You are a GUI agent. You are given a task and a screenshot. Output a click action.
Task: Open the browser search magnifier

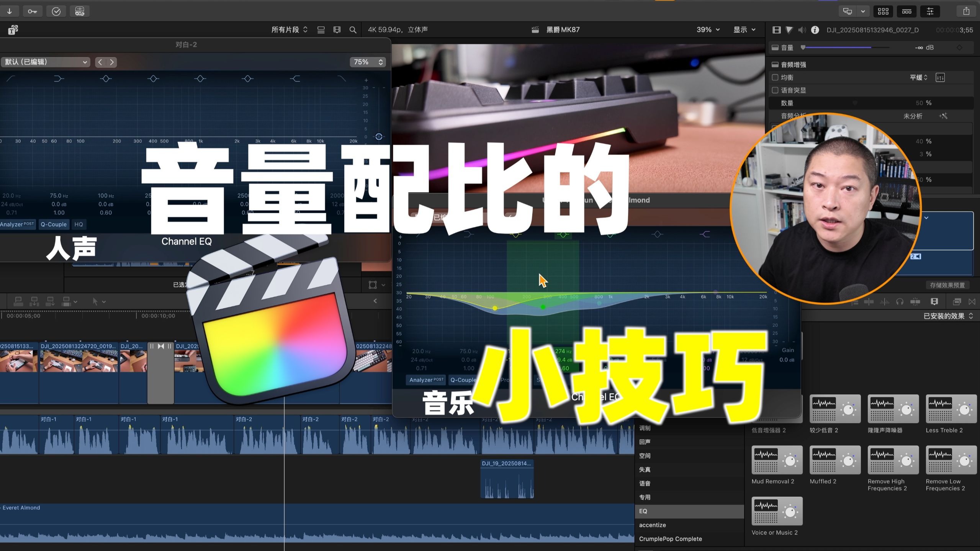pos(353,30)
